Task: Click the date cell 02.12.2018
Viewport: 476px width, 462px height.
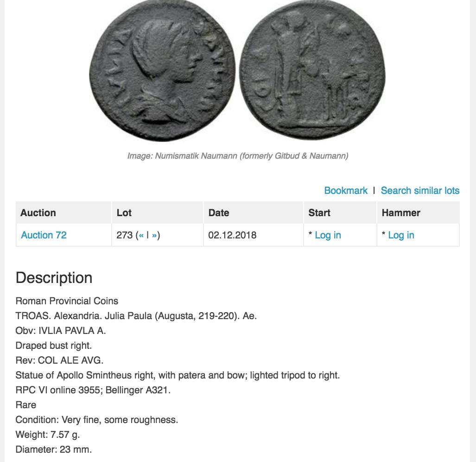Action: coord(232,235)
